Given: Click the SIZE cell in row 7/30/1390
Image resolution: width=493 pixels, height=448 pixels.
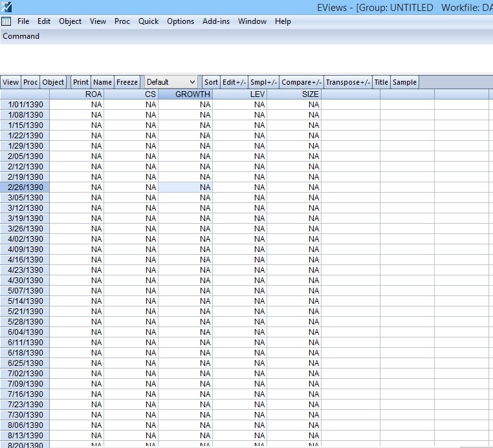Looking at the screenshot, I should (x=294, y=414).
